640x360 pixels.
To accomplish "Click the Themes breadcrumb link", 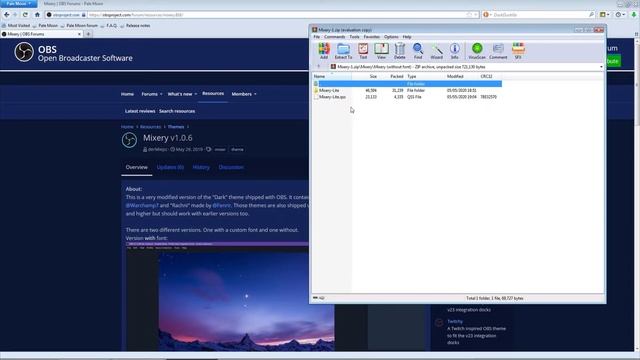I will coord(176,127).
